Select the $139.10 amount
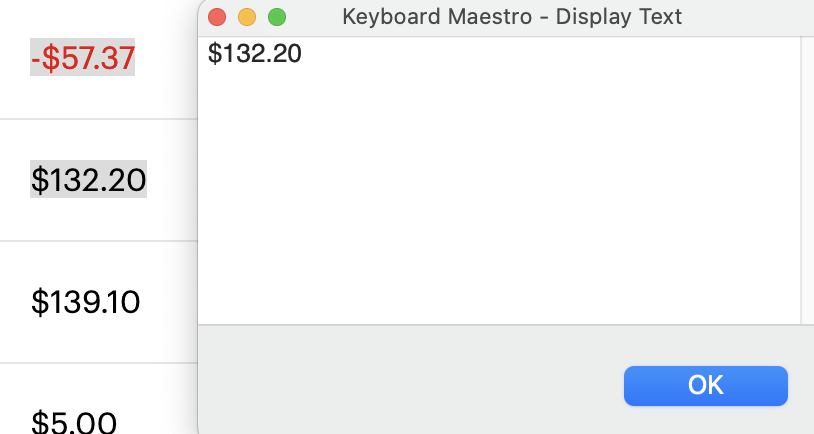This screenshot has width=814, height=434. 86,301
